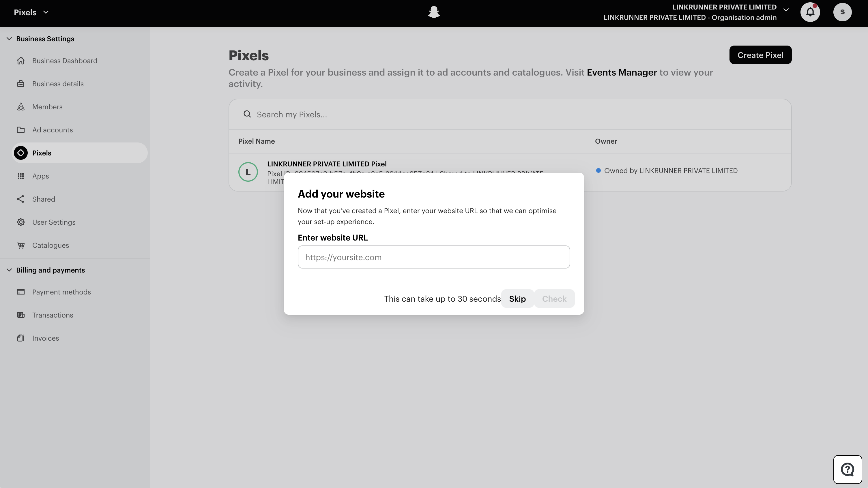Click the user avatar 'S' icon
This screenshot has width=868, height=488.
pos(842,12)
